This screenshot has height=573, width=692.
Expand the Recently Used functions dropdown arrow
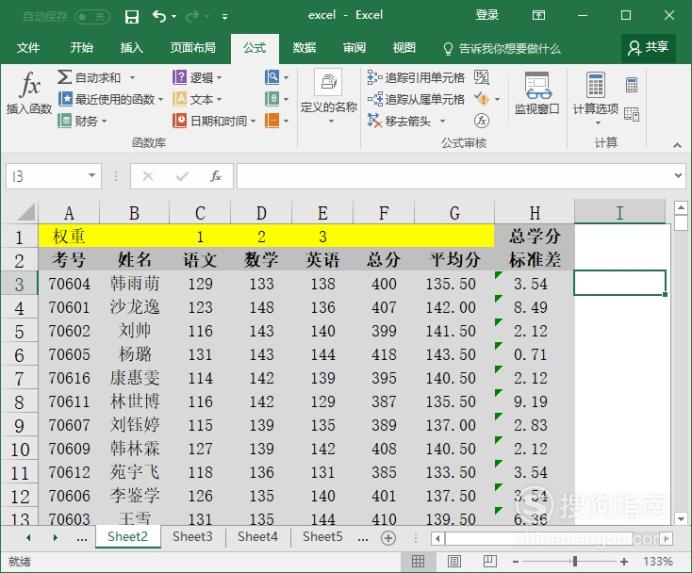161,99
